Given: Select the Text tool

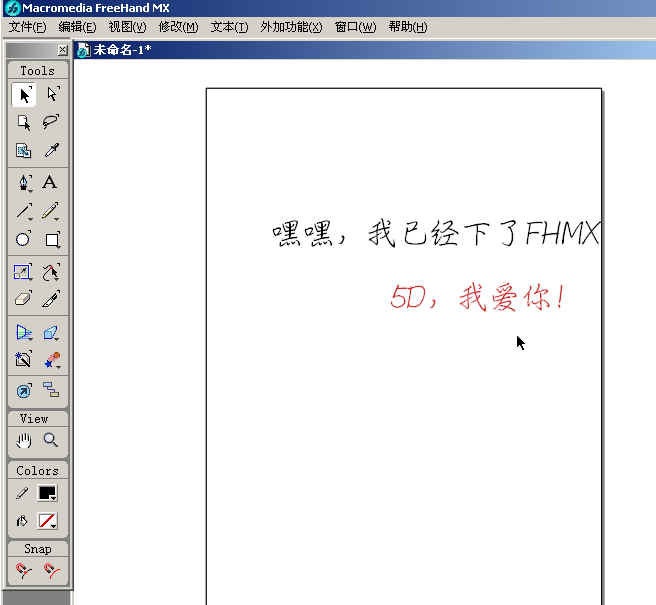Looking at the screenshot, I should [50, 182].
